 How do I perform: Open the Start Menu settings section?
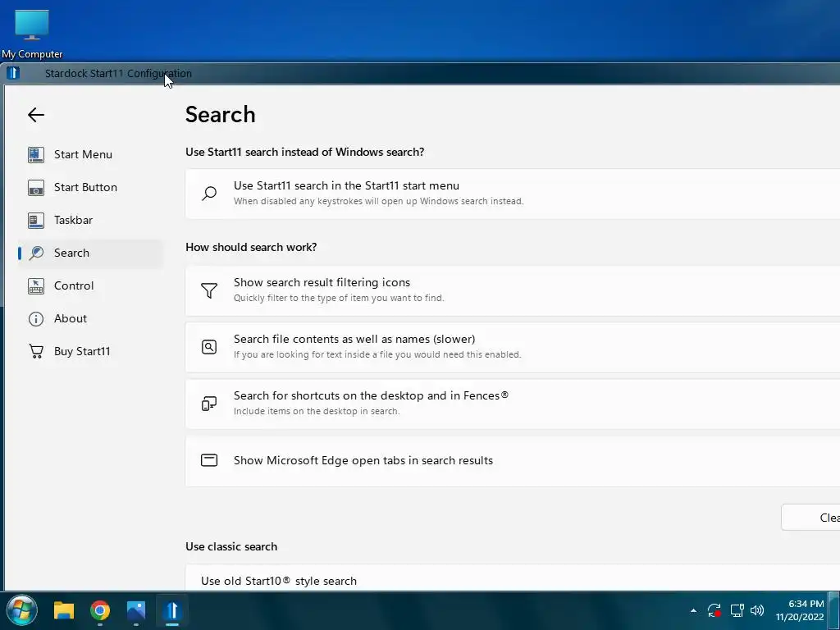91,154
